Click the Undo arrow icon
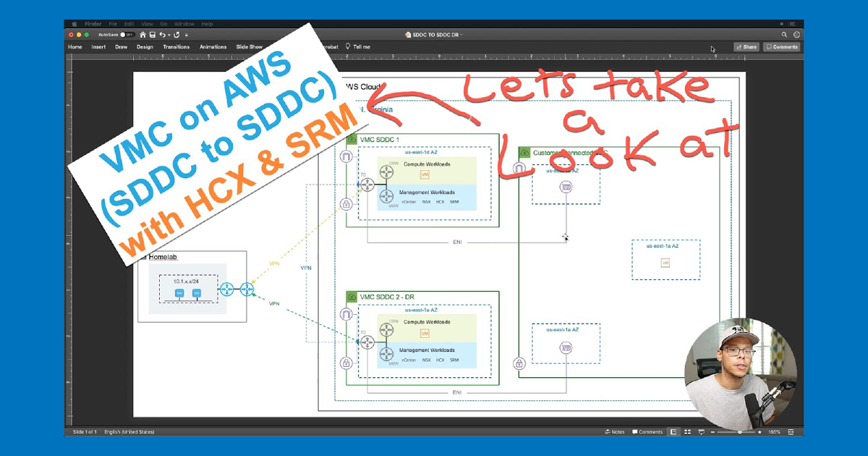Viewport: 868px width, 456px height. [x=161, y=35]
